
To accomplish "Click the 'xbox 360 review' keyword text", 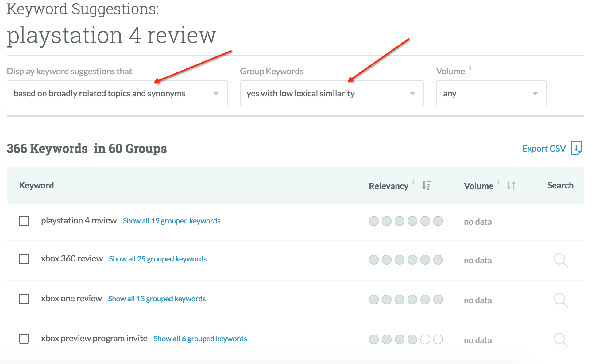I will tap(72, 259).
